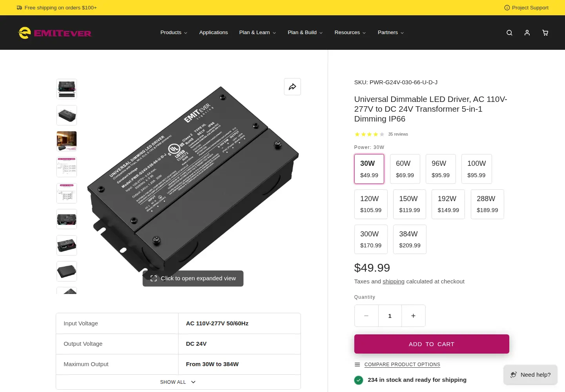Select the 192W $149.99 power option
The width and height of the screenshot is (565, 392).
[x=448, y=204]
